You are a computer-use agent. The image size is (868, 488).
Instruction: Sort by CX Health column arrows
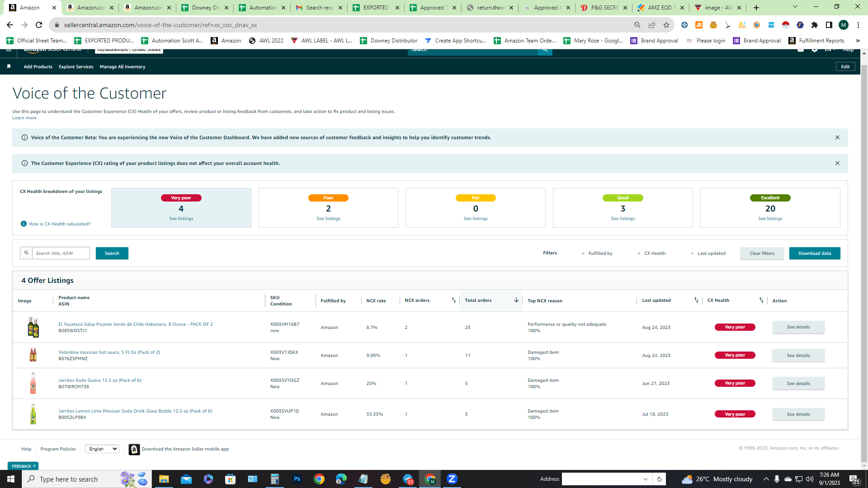[761, 300]
